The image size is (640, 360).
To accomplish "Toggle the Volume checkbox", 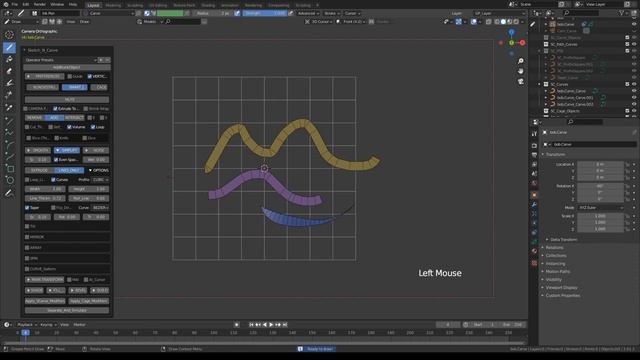I will [69, 127].
